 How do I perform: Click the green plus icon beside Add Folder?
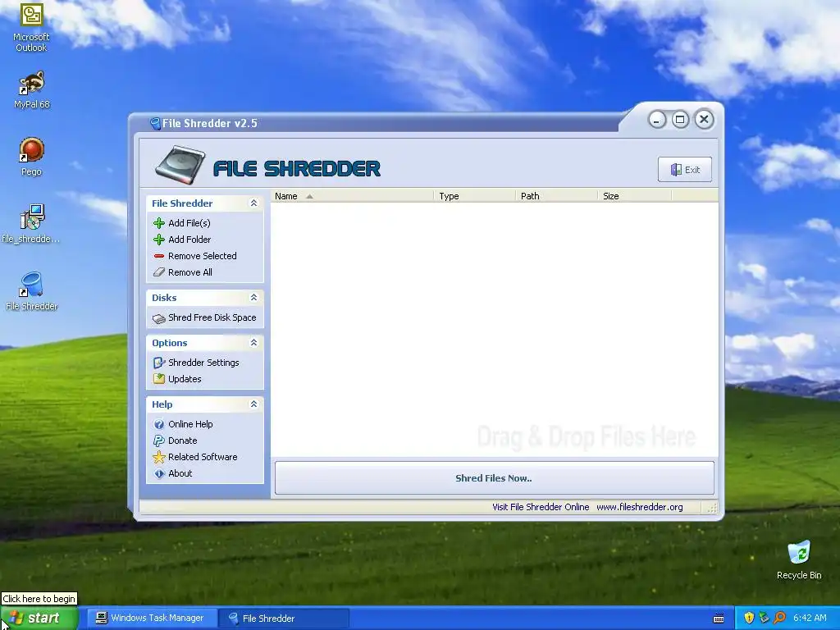click(x=159, y=240)
